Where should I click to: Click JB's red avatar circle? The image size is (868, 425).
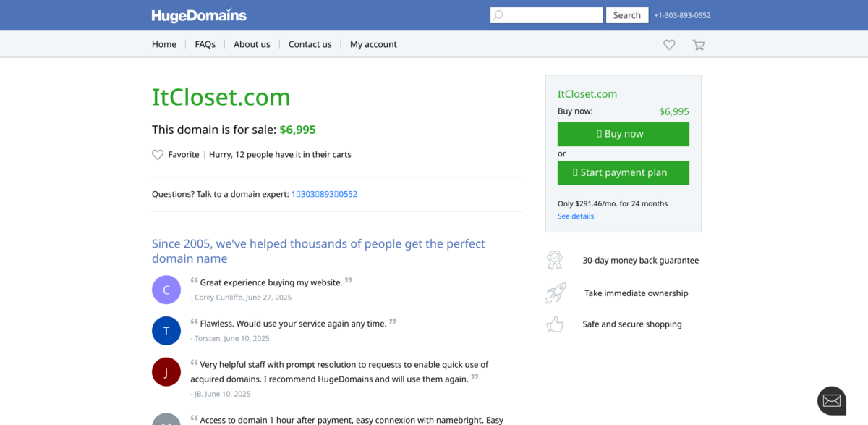click(166, 371)
